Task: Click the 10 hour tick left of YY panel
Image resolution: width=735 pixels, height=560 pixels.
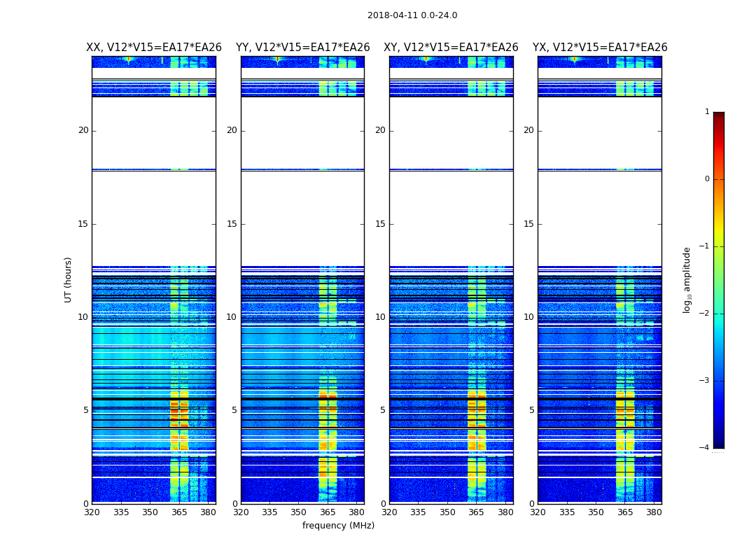Action: pos(232,317)
